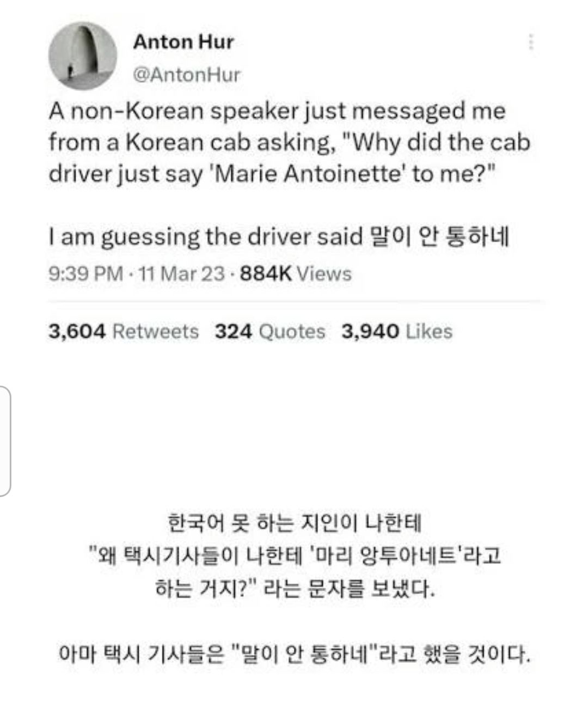Image resolution: width=588 pixels, height=702 pixels.
Task: Click Anton Hur's profile avatar
Action: (x=83, y=56)
